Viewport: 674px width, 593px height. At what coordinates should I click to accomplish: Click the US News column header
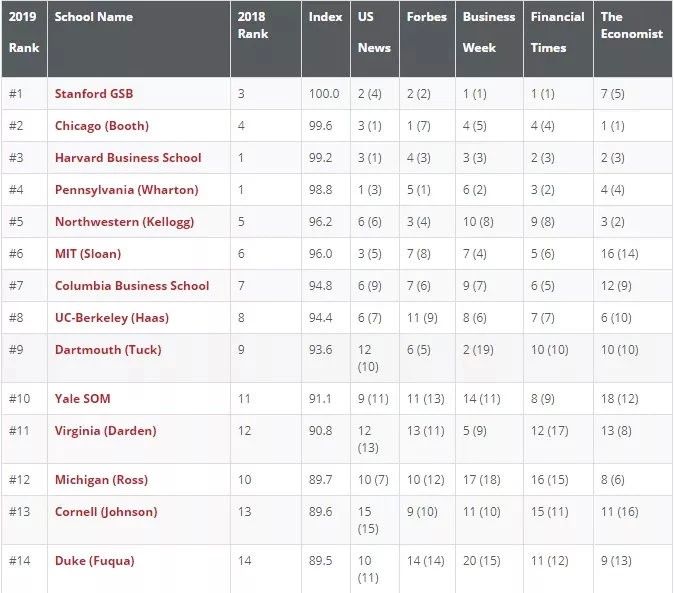[x=374, y=32]
